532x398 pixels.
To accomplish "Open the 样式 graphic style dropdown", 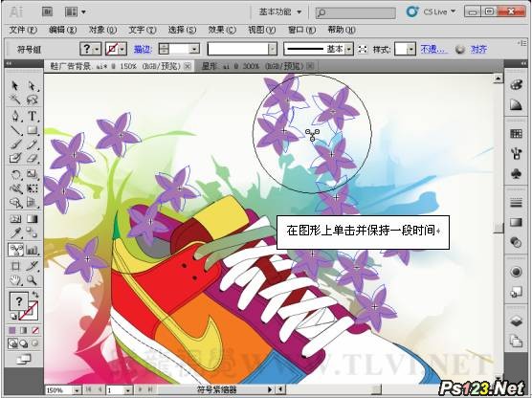I will pos(411,50).
